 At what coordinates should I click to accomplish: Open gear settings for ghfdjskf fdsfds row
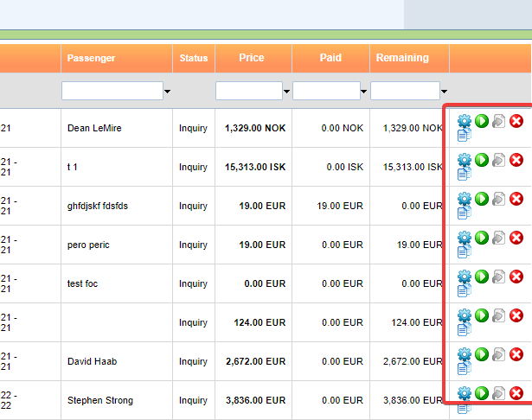(x=465, y=199)
